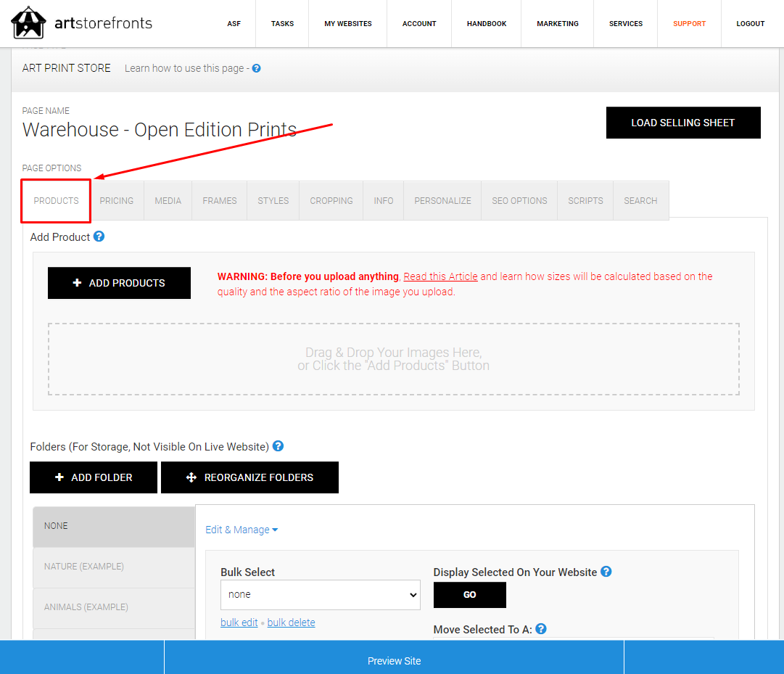784x674 pixels.
Task: Click the drag and drop images area
Action: 394,359
